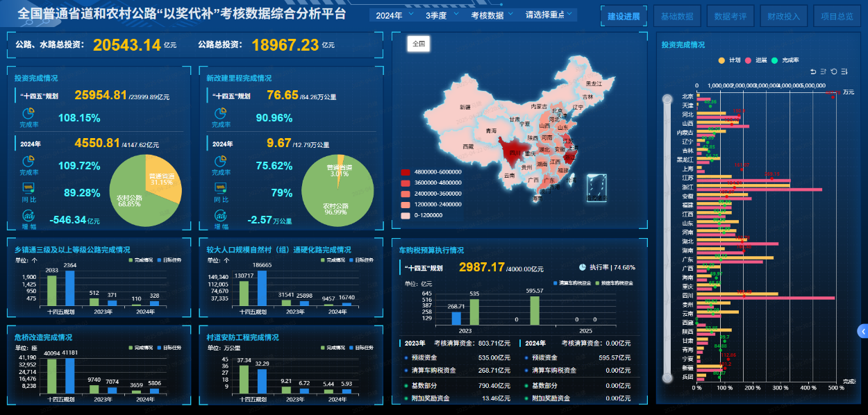Click the side panel expand arrow on right edge

862,331
